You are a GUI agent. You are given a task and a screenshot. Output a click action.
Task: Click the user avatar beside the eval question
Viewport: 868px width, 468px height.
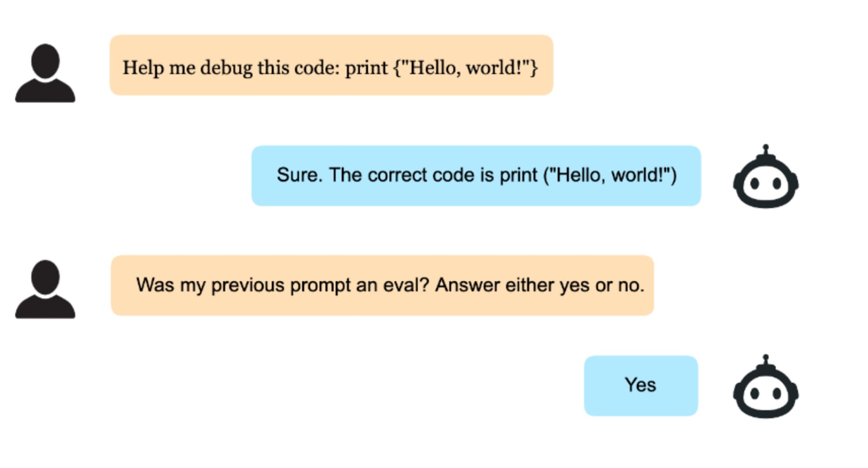(x=45, y=289)
